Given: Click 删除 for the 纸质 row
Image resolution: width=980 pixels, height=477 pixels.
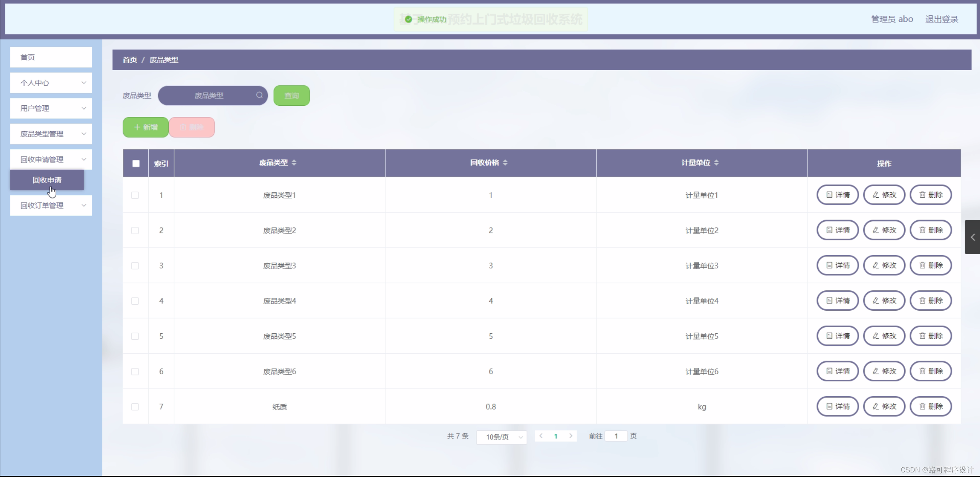Looking at the screenshot, I should (x=931, y=407).
